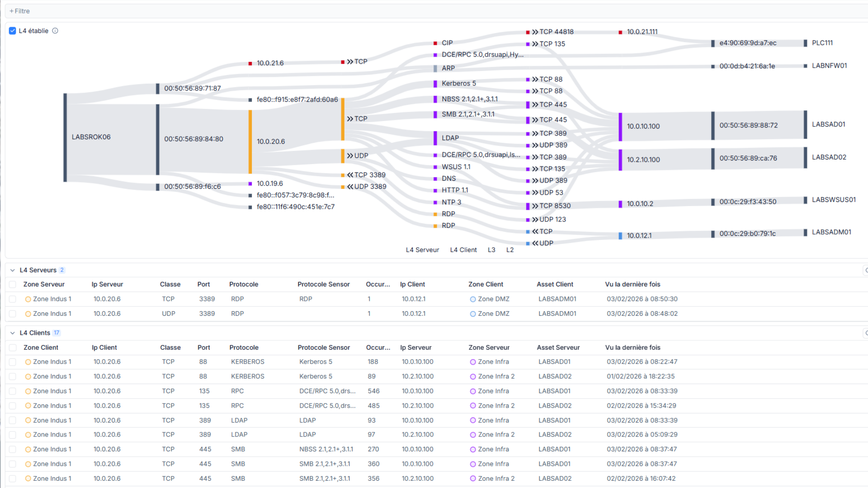Viewport: 868px width, 488px height.
Task: Click the info icon next to L4 établie
Action: pos(55,31)
